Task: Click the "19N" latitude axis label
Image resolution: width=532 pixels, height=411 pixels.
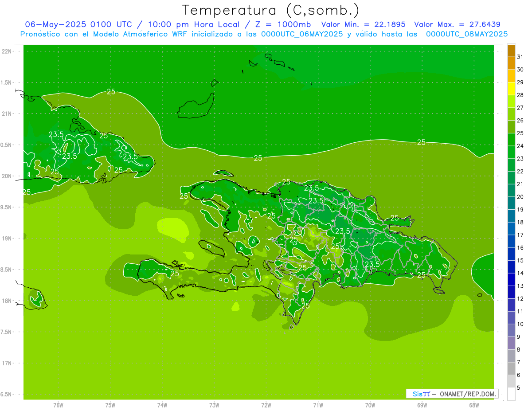Action: point(8,239)
